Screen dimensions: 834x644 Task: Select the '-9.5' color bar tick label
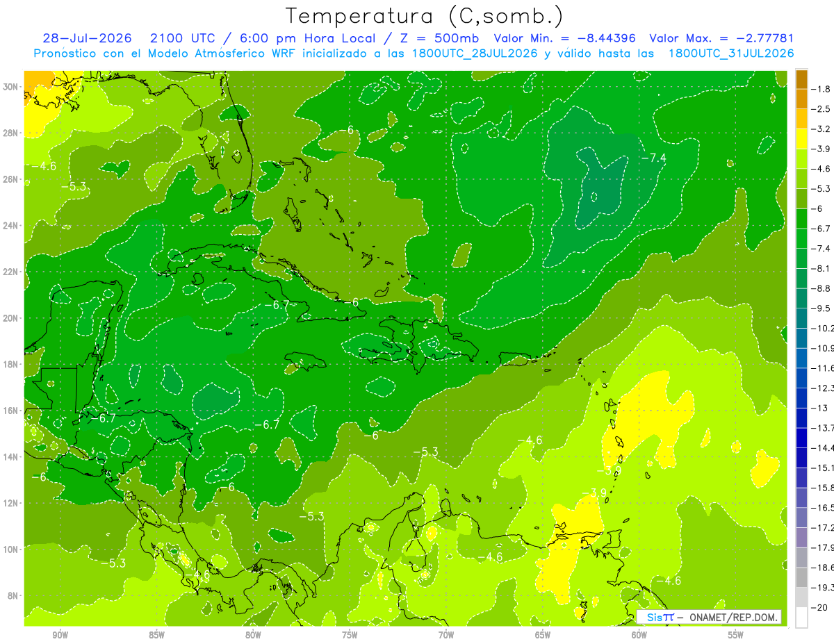pyautogui.click(x=821, y=308)
